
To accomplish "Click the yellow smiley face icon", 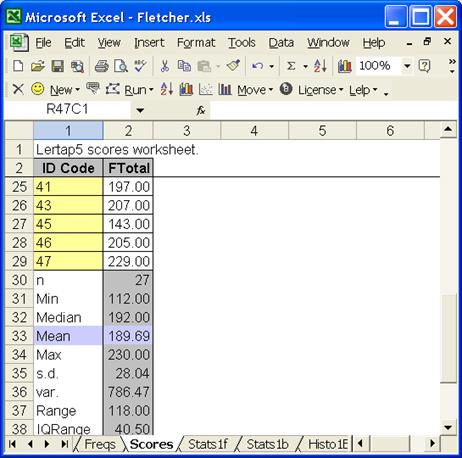I will (x=38, y=89).
